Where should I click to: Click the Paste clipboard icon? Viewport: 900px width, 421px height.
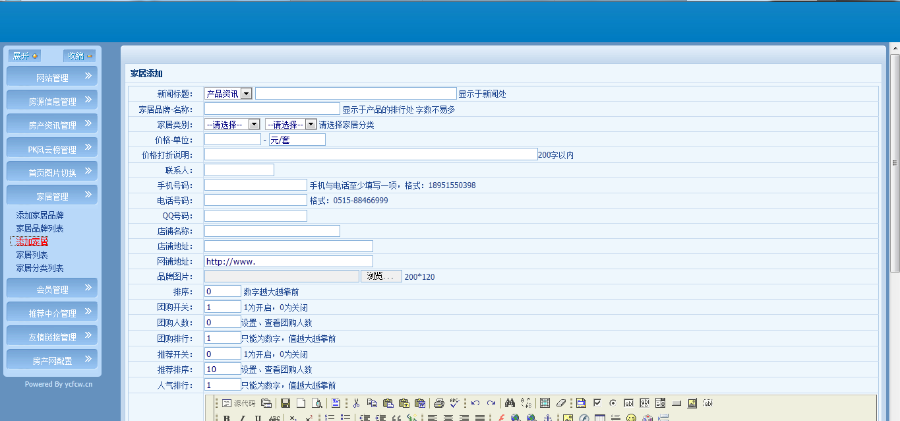pyautogui.click(x=388, y=403)
